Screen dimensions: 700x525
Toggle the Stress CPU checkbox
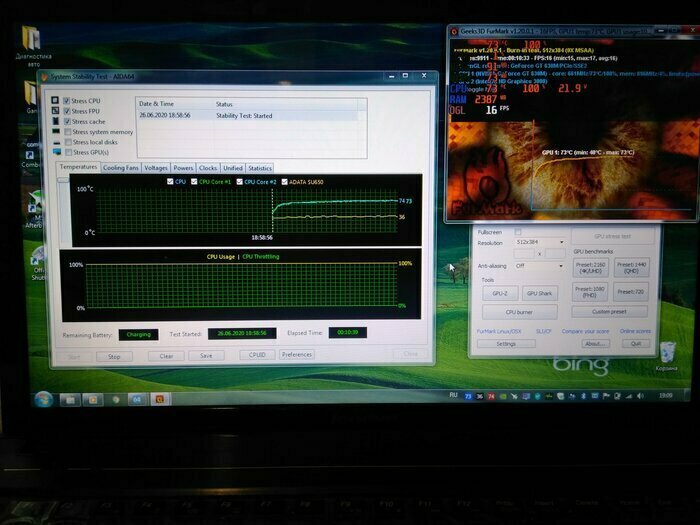[x=67, y=100]
